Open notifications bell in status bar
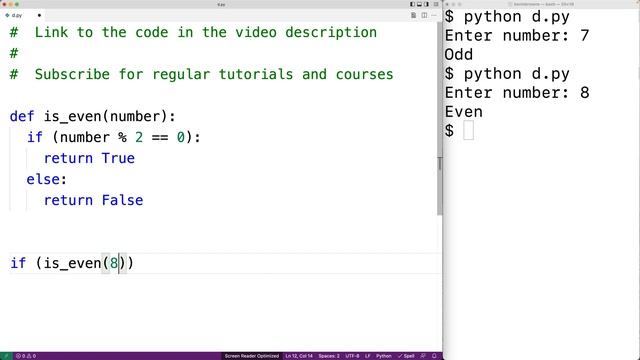 coord(434,356)
